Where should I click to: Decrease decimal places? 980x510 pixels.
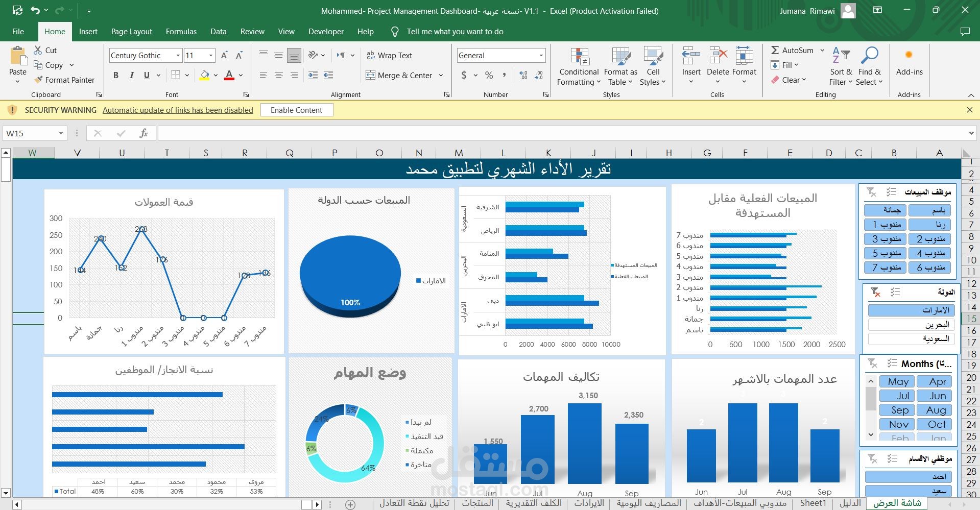[539, 75]
